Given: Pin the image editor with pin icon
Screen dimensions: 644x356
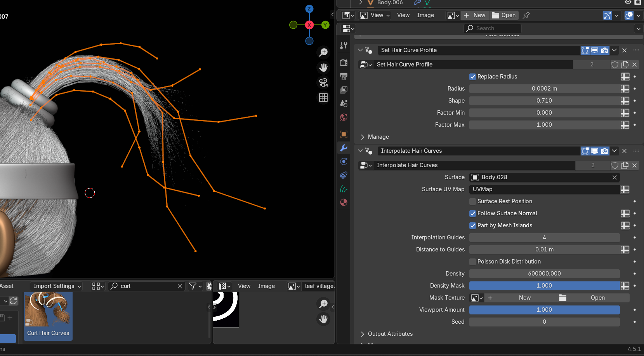Looking at the screenshot, I should (526, 15).
